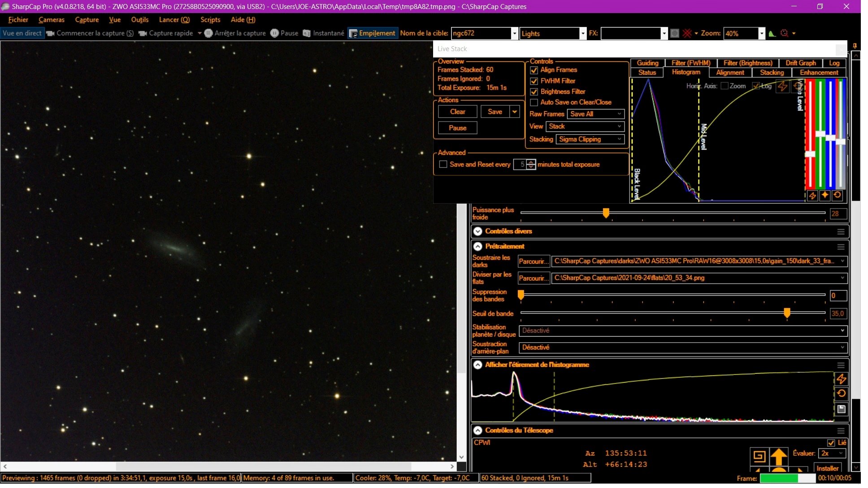The image size is (868, 488).
Task: Click the reticule crosshair overlay icon
Action: (687, 33)
